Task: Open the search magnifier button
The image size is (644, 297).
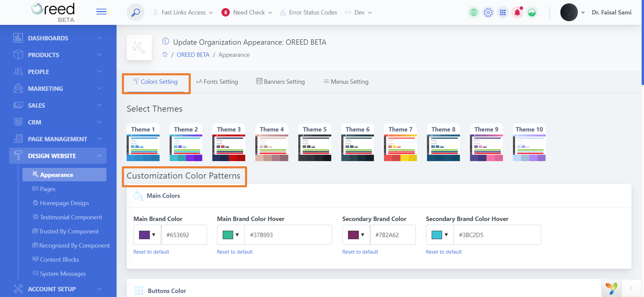Action: (x=135, y=12)
